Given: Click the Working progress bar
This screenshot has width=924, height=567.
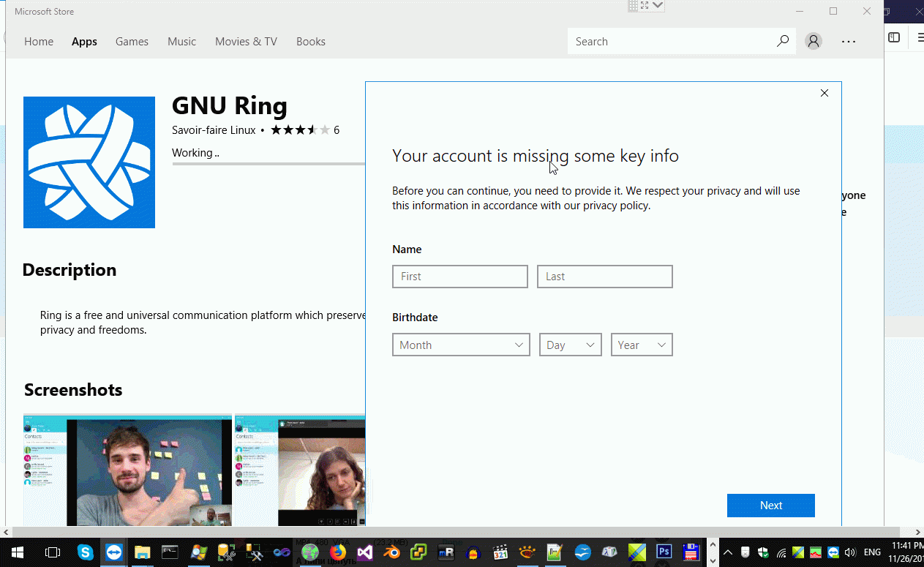Looking at the screenshot, I should click(x=268, y=164).
